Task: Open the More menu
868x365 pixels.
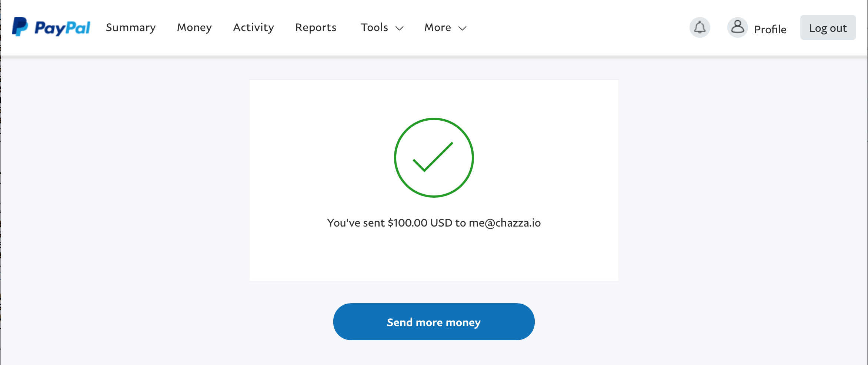Action: click(437, 27)
